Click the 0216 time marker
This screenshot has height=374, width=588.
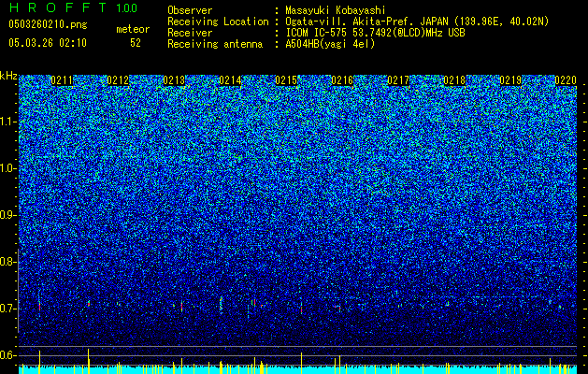[342, 80]
